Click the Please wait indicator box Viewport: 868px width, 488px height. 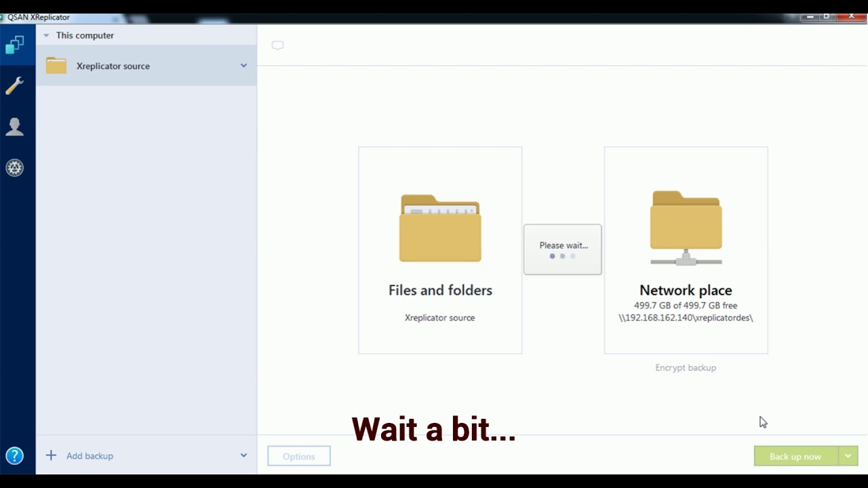point(562,249)
